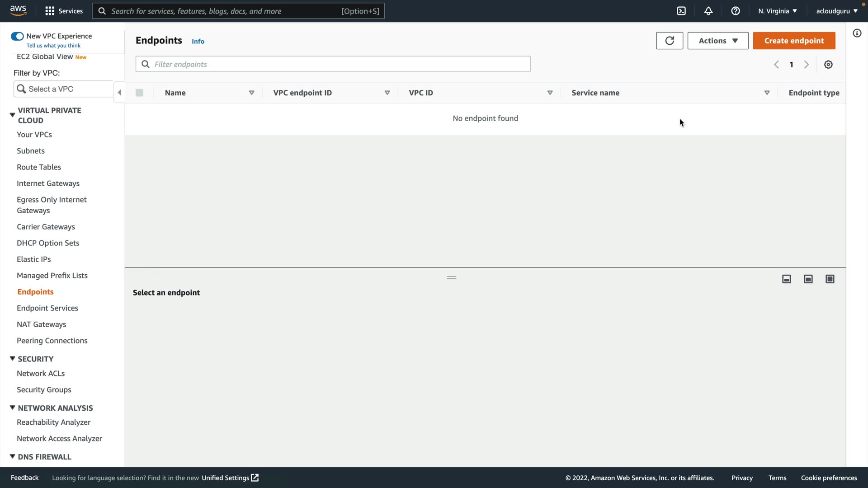
Task: Open the right info panel icon
Action: click(x=857, y=33)
